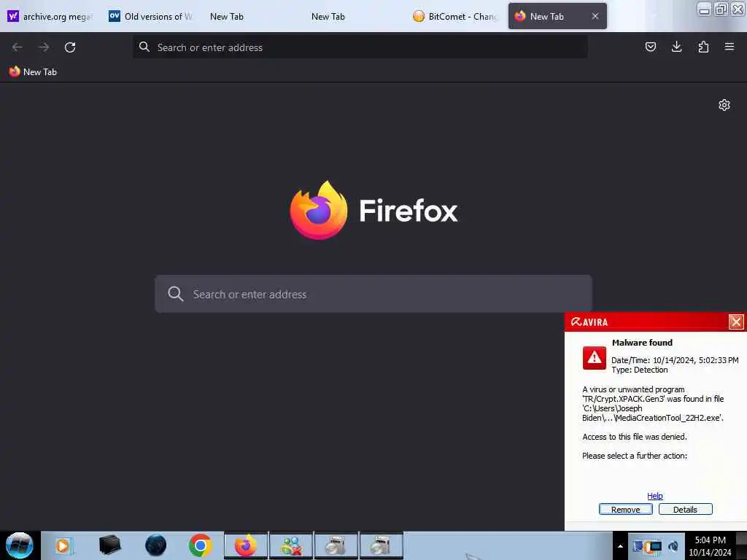Viewport: 747px width, 560px height.
Task: Switch to the archive.org tab
Action: (x=50, y=17)
